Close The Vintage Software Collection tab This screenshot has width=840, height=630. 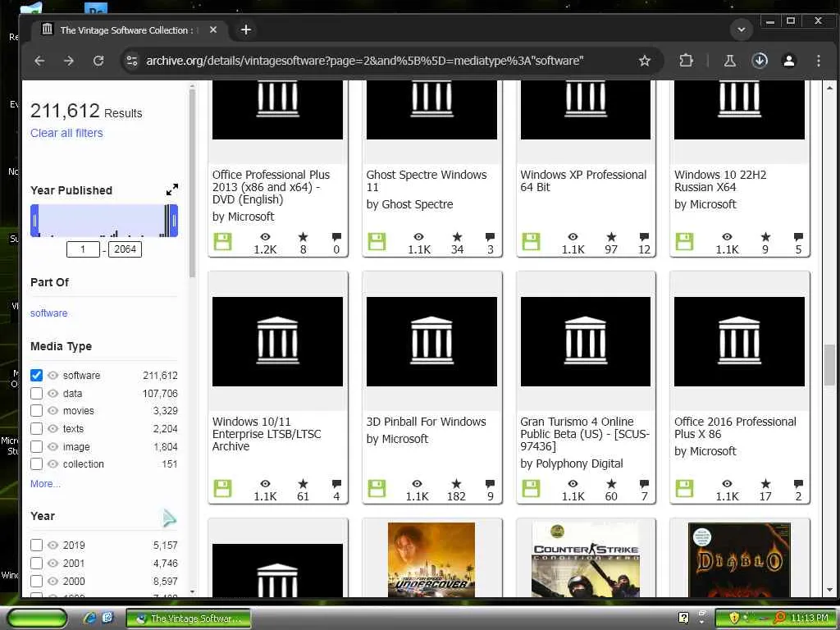point(213,30)
